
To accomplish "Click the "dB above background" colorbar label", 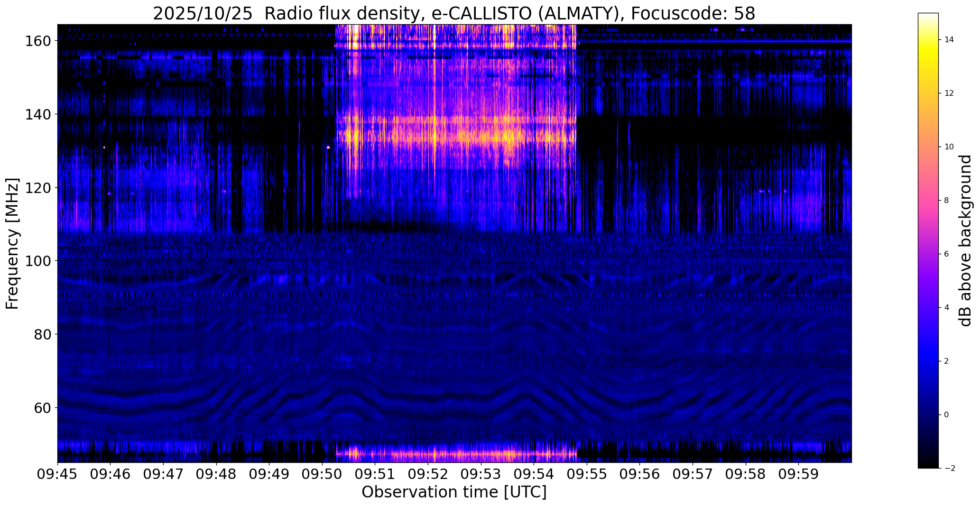I will [x=965, y=240].
